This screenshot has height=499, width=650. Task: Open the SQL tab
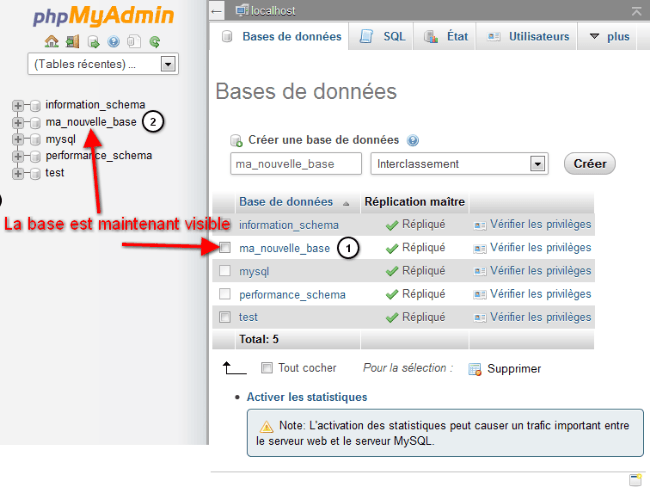pyautogui.click(x=381, y=36)
